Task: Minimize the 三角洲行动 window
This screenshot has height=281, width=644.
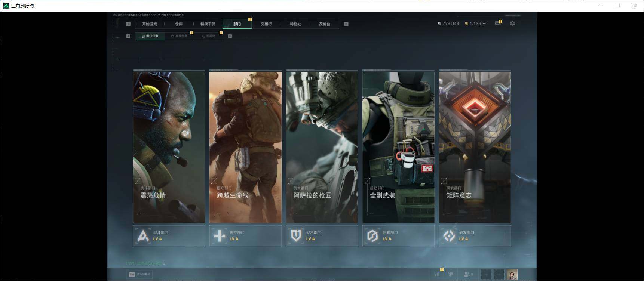Action: coord(601,6)
